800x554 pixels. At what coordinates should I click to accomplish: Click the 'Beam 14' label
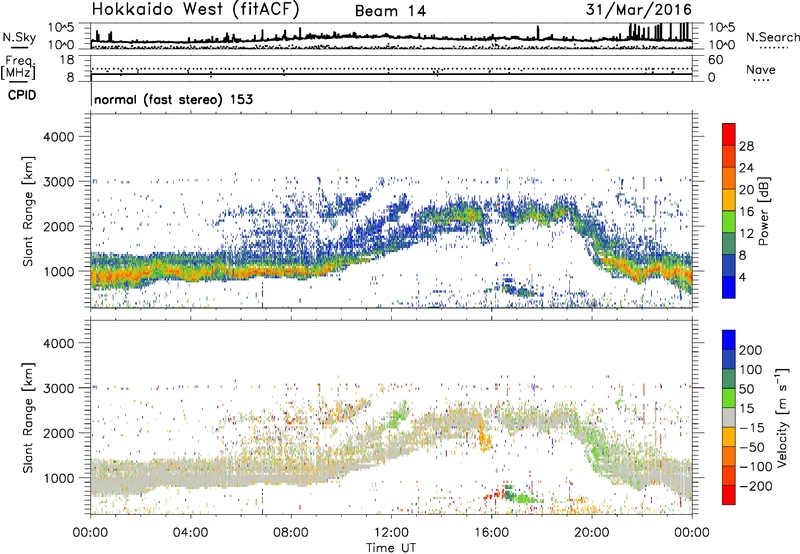(391, 11)
